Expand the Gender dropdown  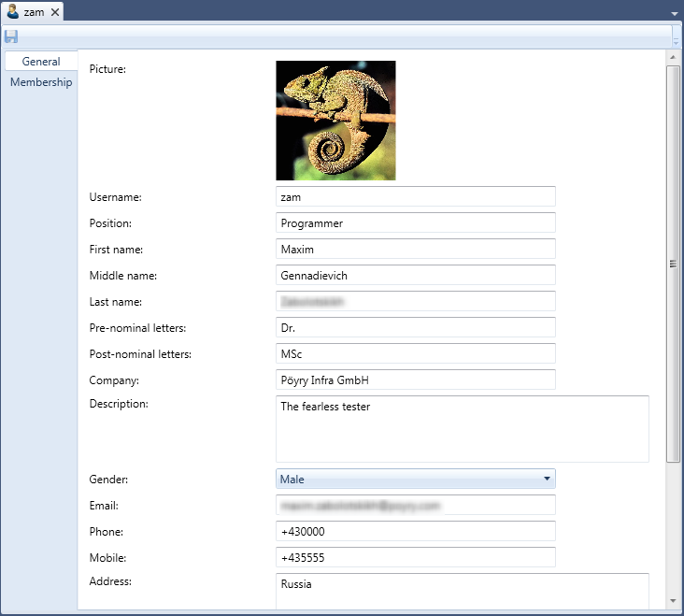tap(546, 480)
